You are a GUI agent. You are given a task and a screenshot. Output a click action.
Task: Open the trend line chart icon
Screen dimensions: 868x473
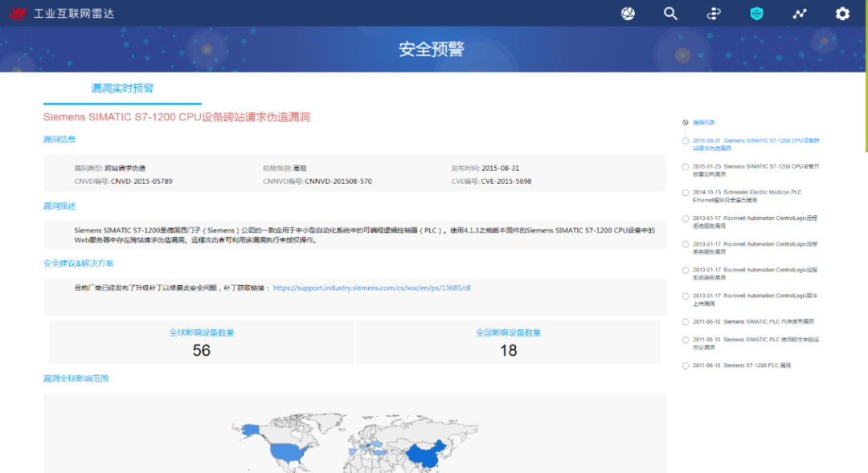coord(800,14)
